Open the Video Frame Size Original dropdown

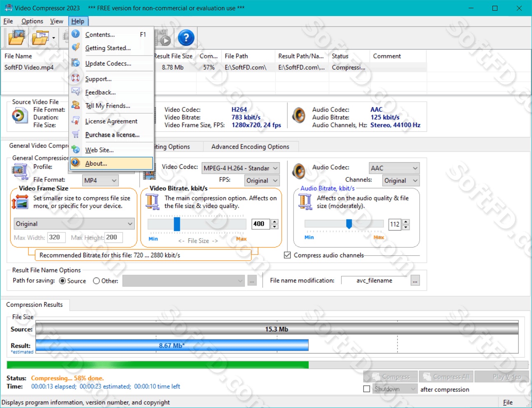(74, 224)
